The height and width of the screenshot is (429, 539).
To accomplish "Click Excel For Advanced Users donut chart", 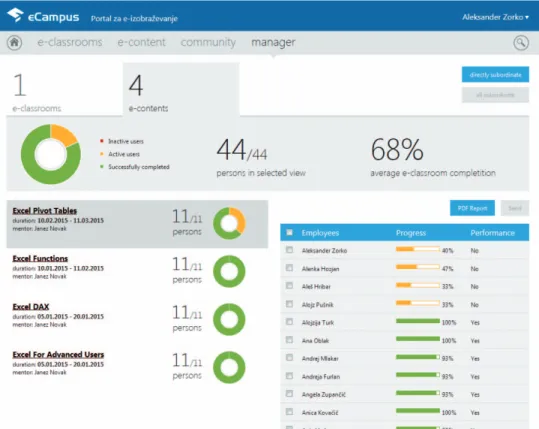I will coord(229,367).
